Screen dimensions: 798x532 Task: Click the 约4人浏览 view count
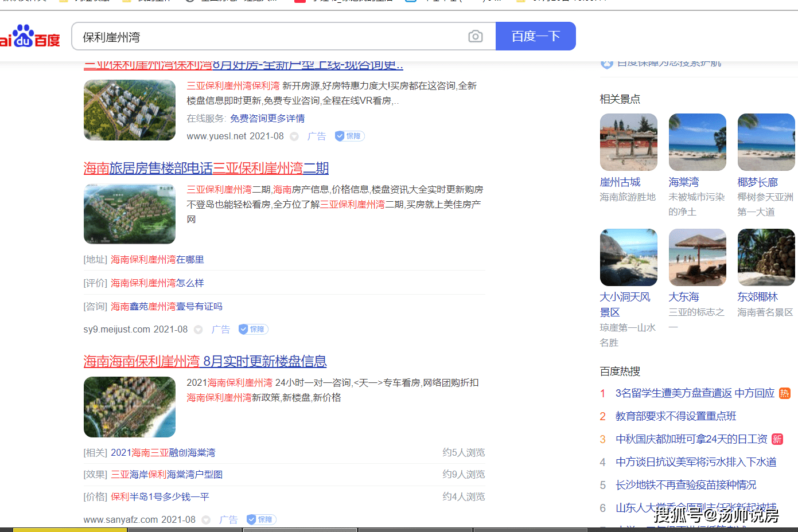464,496
